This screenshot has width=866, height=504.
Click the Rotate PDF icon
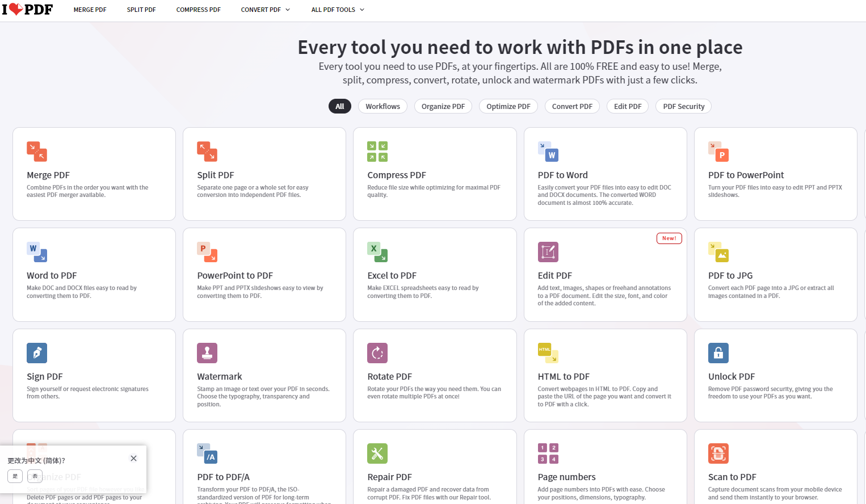[x=377, y=353]
